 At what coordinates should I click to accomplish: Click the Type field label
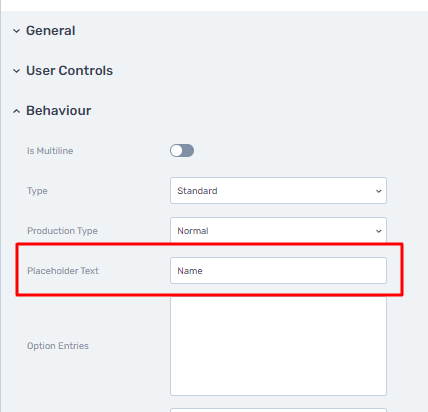[37, 191]
